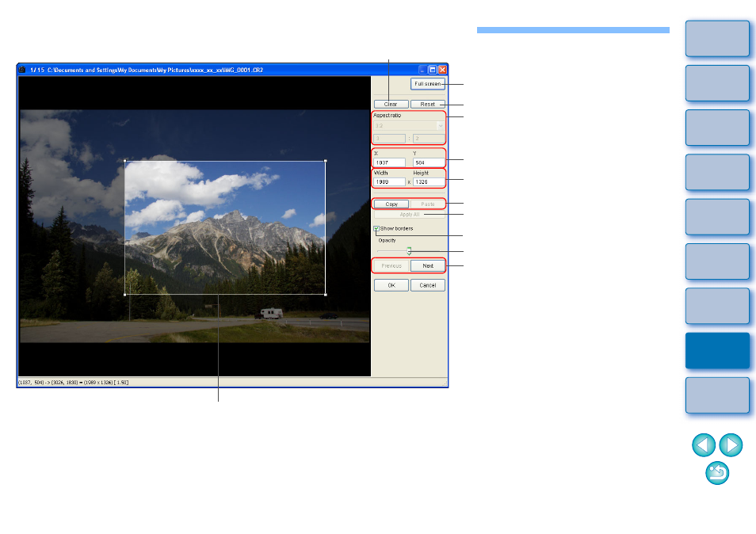
Task: Click the top-right handle of the trimming frame
Action: [326, 161]
